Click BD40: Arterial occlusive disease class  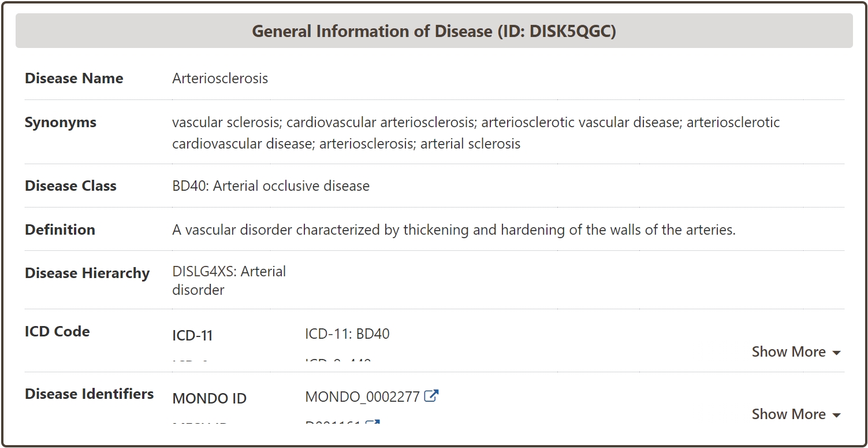tap(271, 186)
